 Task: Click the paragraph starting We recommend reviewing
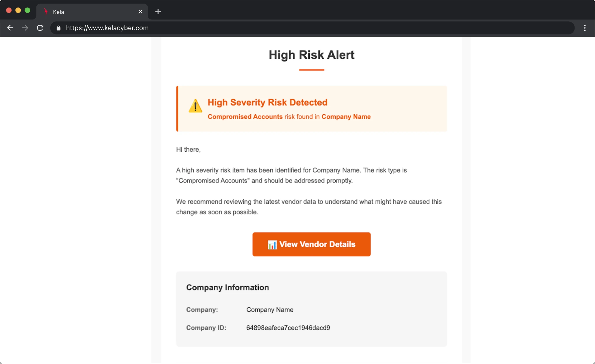(x=309, y=207)
